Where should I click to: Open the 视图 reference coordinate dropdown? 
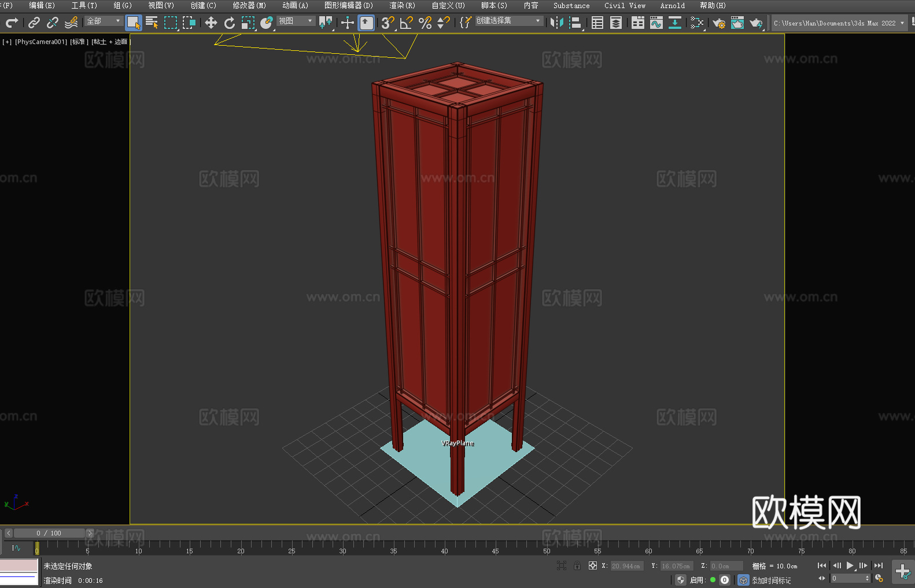pyautogui.click(x=296, y=21)
